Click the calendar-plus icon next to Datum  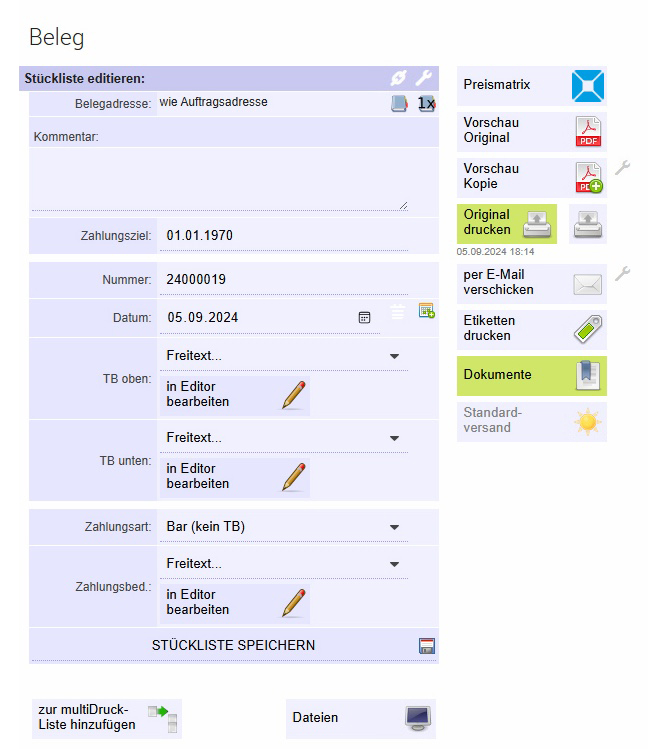click(426, 311)
